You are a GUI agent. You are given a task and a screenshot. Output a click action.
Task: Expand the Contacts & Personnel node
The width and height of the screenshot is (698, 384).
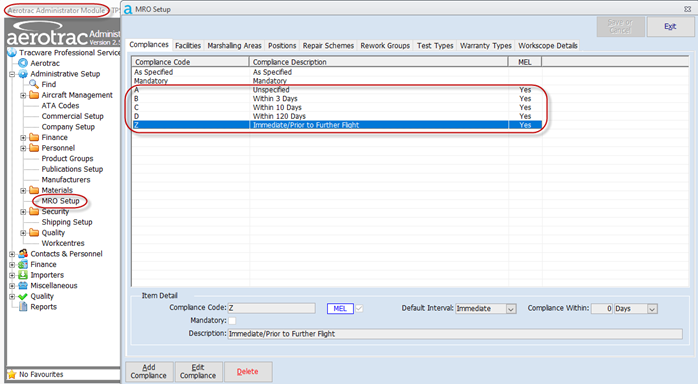12,254
